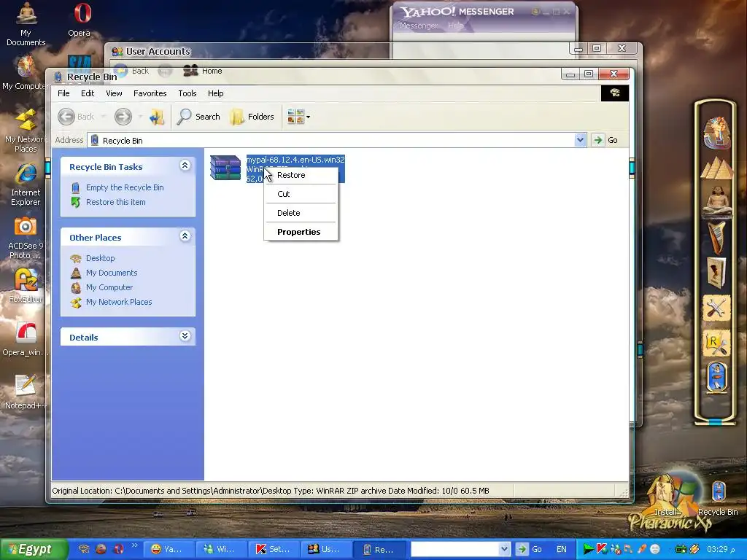Switch to Settings Kaspersky taskbar button
Screen dimensions: 747x560
(274, 549)
